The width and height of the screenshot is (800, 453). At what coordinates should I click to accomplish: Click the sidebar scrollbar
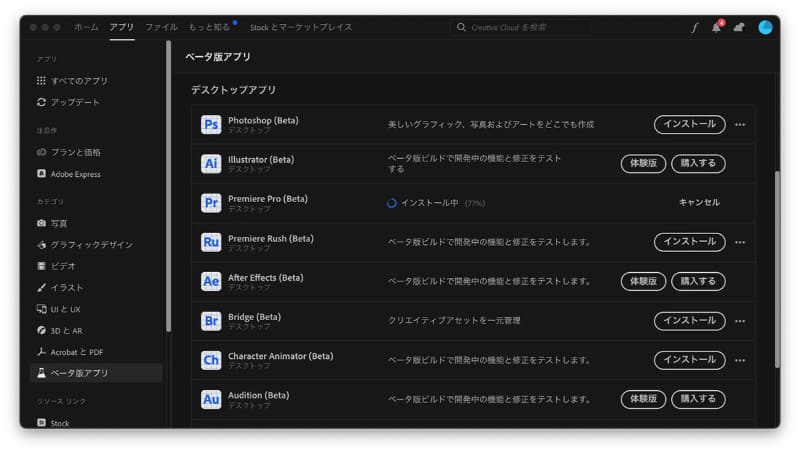tap(168, 186)
